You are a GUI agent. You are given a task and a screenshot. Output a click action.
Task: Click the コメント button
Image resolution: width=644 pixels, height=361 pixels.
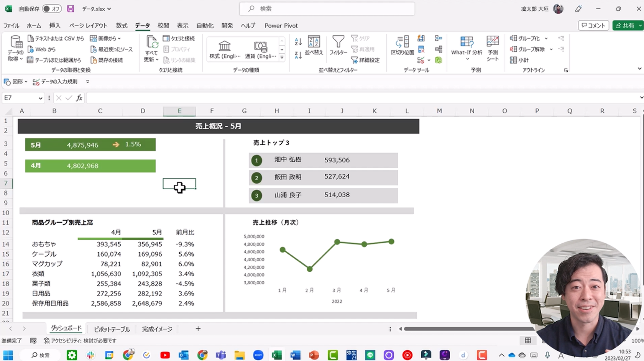pos(594,25)
